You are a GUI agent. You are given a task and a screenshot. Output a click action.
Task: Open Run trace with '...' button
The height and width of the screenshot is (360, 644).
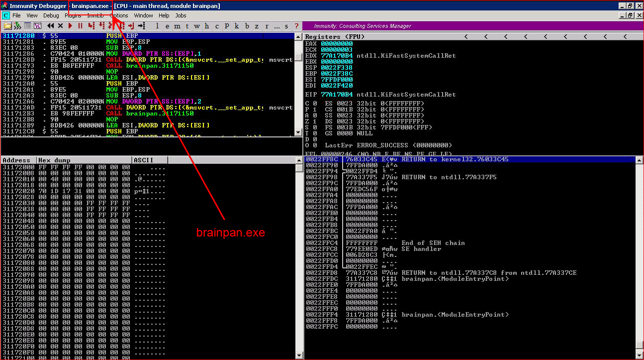pos(276,25)
